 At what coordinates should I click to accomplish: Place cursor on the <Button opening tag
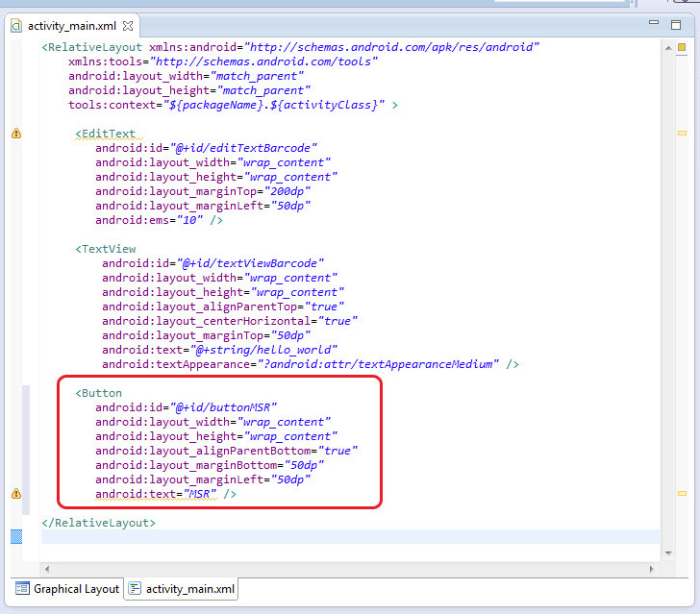pos(101,393)
